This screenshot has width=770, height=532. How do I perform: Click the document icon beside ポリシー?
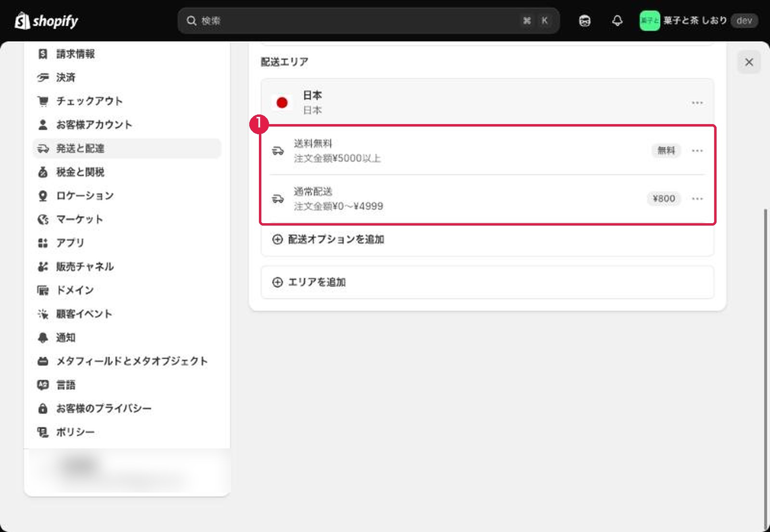[x=43, y=431]
